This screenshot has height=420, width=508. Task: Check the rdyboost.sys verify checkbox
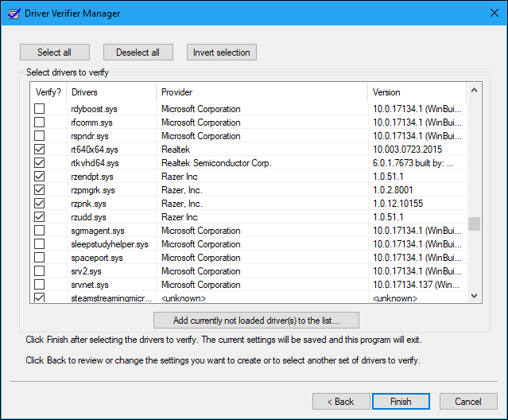click(x=40, y=108)
